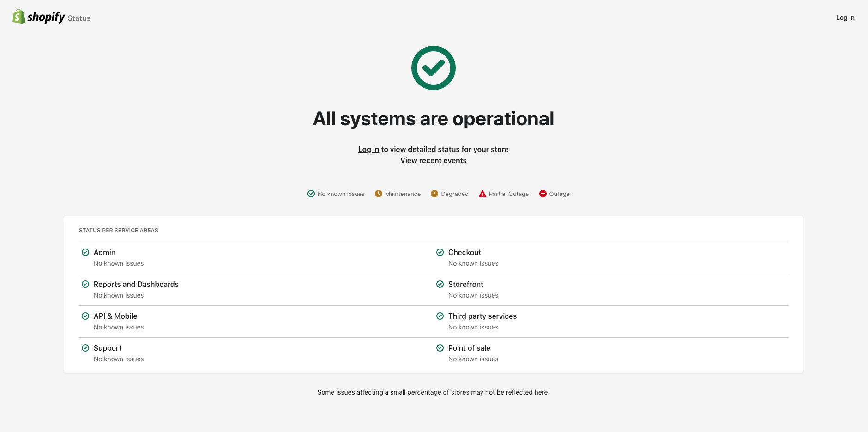This screenshot has height=432, width=868.
Task: Click the 'Outage' legend label
Action: coord(559,194)
